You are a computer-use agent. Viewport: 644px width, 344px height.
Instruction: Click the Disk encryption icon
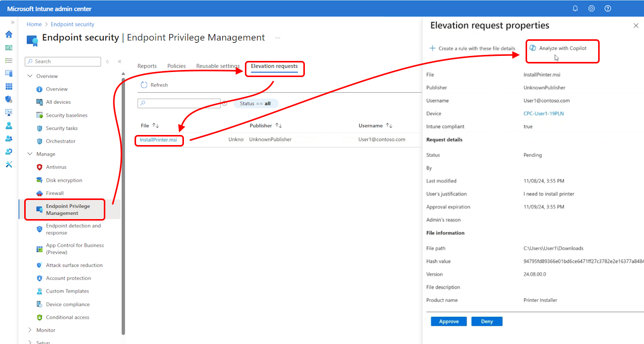point(40,180)
